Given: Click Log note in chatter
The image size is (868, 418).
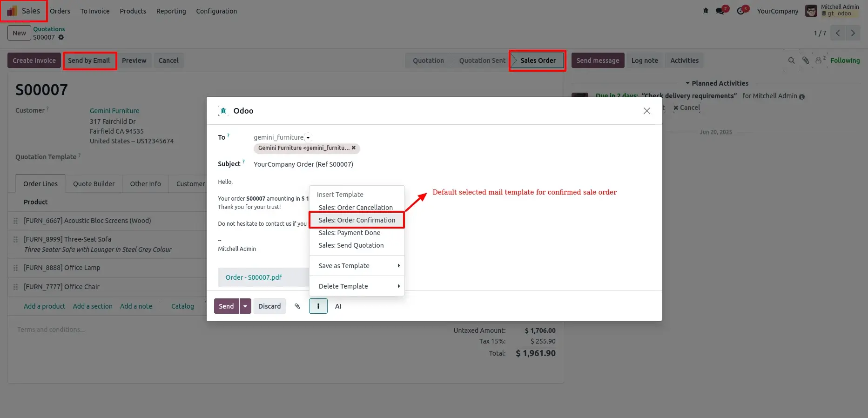Looking at the screenshot, I should click(x=645, y=61).
